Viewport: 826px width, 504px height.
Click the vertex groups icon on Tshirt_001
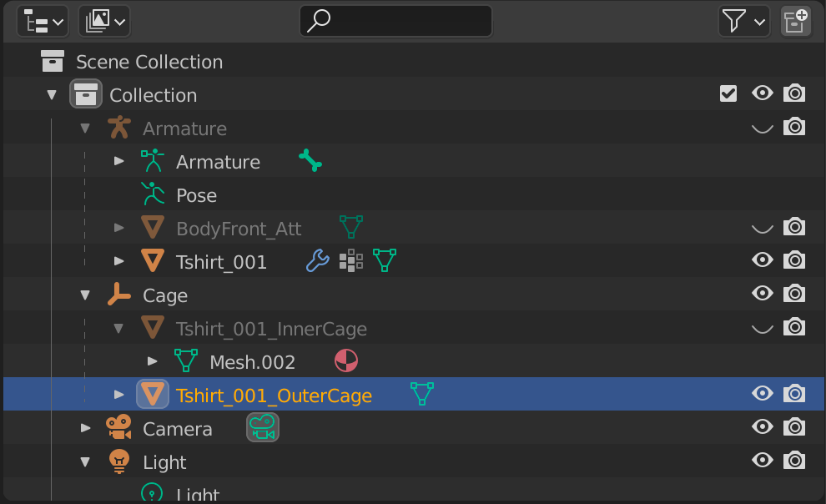point(351,261)
